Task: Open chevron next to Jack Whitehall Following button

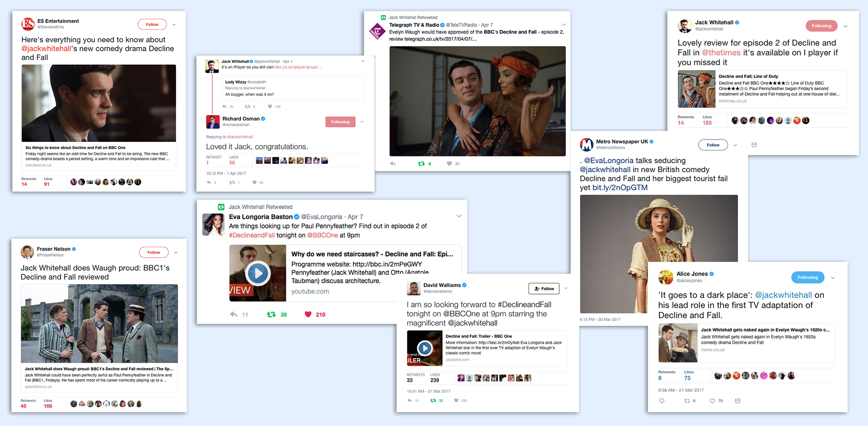Action: coord(845,26)
